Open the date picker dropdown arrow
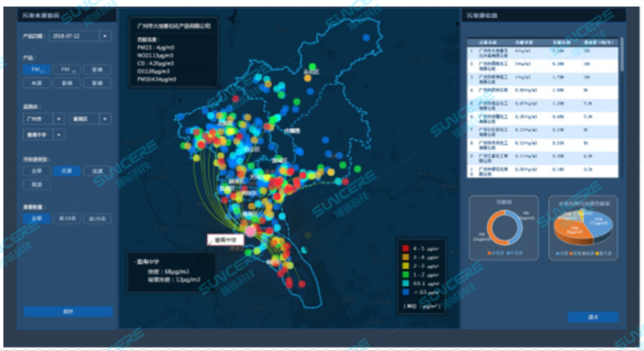The width and height of the screenshot is (644, 351). tap(105, 36)
